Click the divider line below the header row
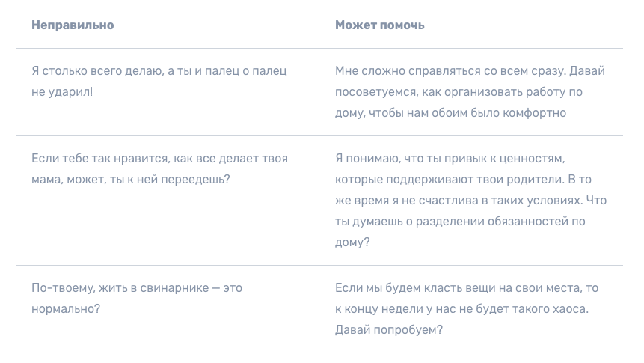This screenshot has width=644, height=363. 319,49
